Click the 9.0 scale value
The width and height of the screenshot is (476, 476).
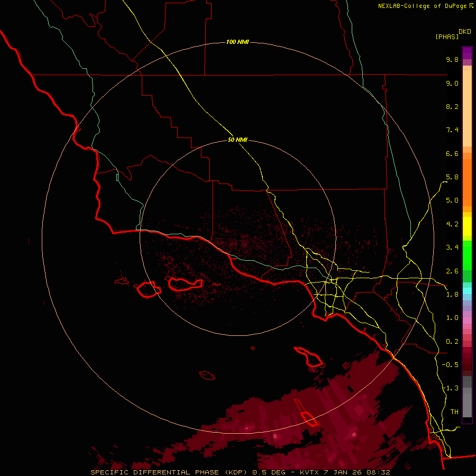click(452, 83)
